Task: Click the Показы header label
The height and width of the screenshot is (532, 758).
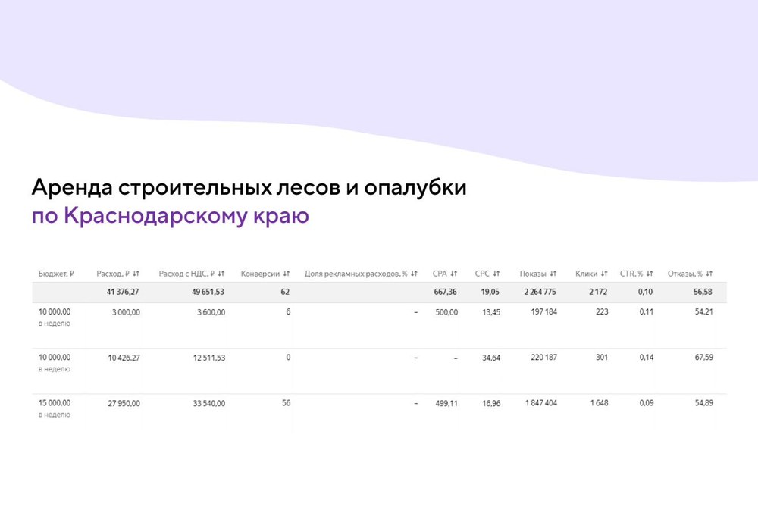Action: tap(533, 274)
